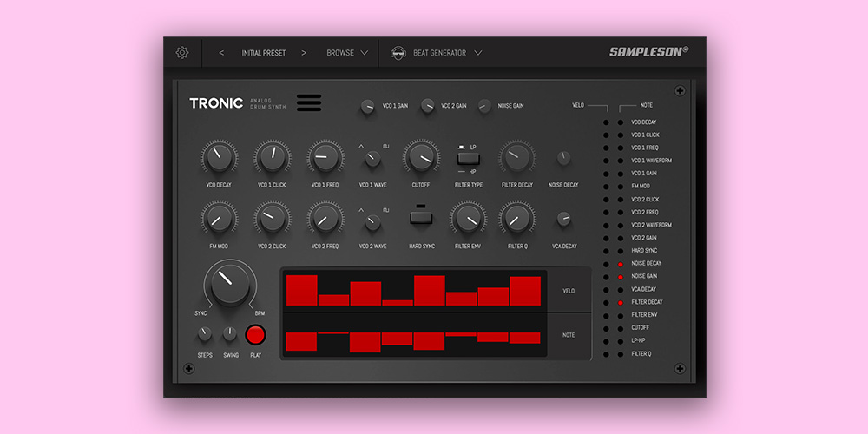The width and height of the screenshot is (868, 434).
Task: Click the VCO 2 GAIN matrix label
Action: (x=644, y=238)
